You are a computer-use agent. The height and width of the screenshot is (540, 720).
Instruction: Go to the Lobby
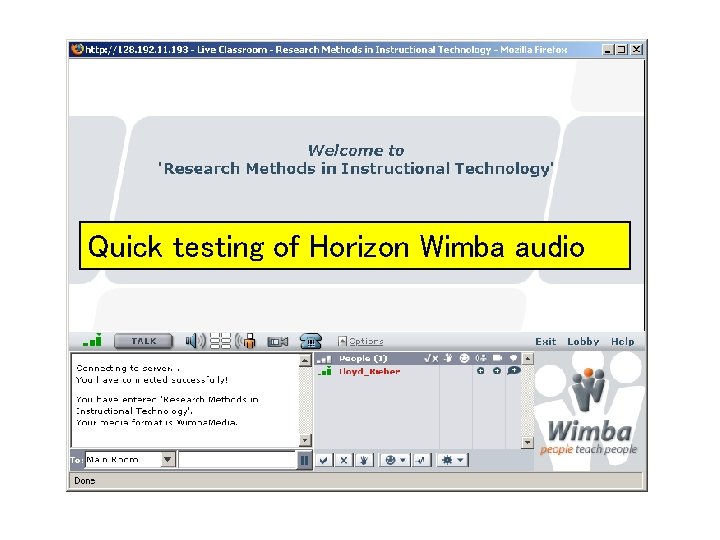pyautogui.click(x=583, y=342)
